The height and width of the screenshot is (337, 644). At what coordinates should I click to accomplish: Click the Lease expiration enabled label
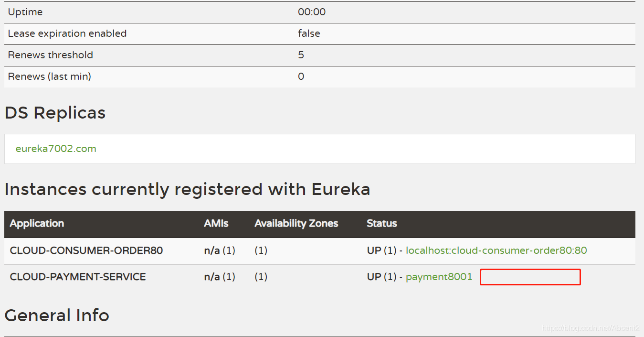point(67,34)
